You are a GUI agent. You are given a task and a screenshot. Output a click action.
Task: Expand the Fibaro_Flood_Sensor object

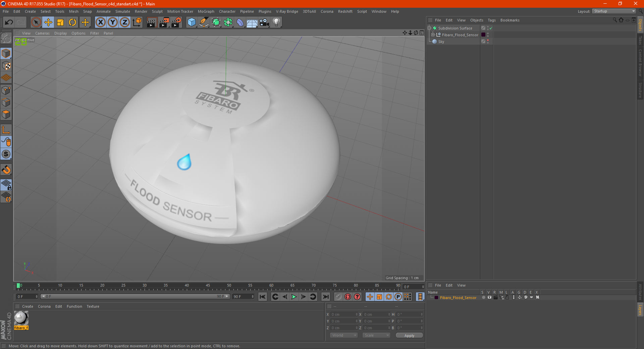(433, 35)
